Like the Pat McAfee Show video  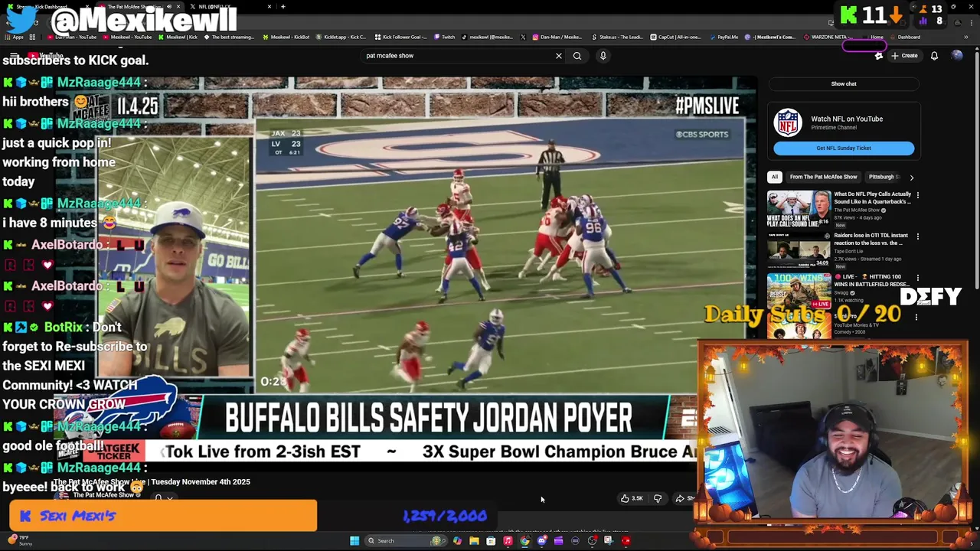click(632, 498)
